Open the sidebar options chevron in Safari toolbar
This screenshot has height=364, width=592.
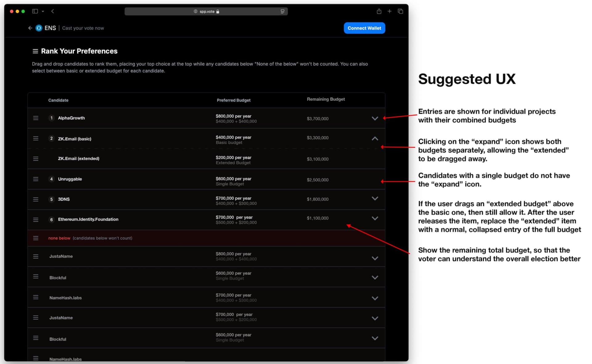click(x=43, y=11)
